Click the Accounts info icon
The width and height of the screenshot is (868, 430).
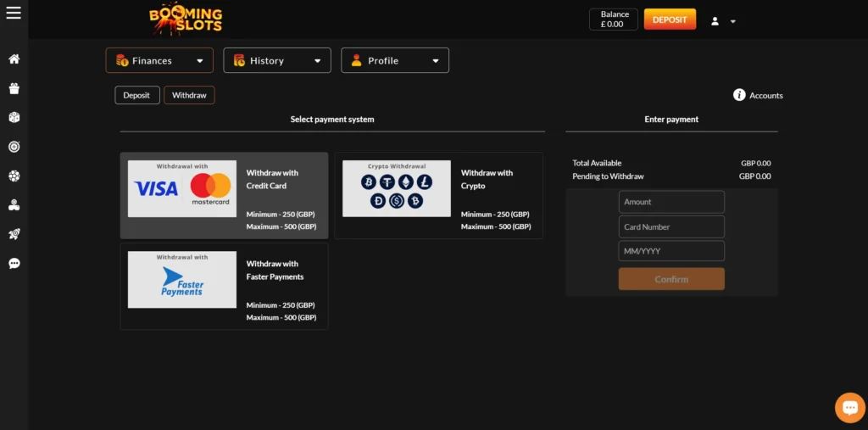pos(739,95)
